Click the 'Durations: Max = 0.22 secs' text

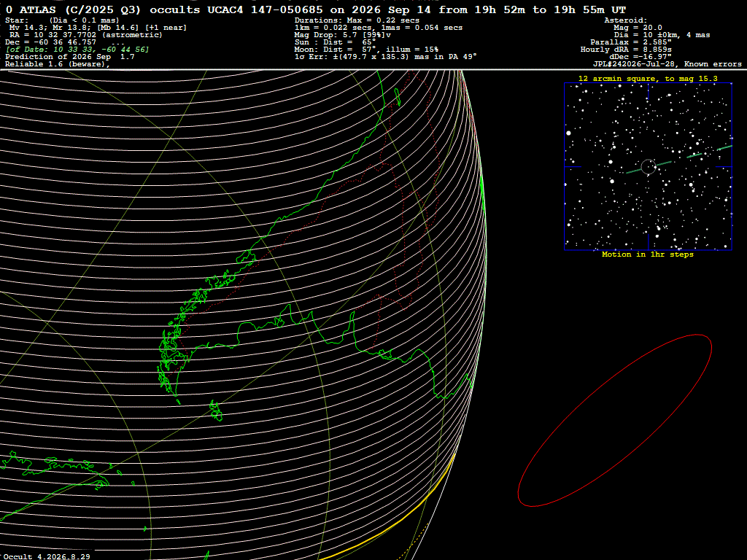pos(357,20)
